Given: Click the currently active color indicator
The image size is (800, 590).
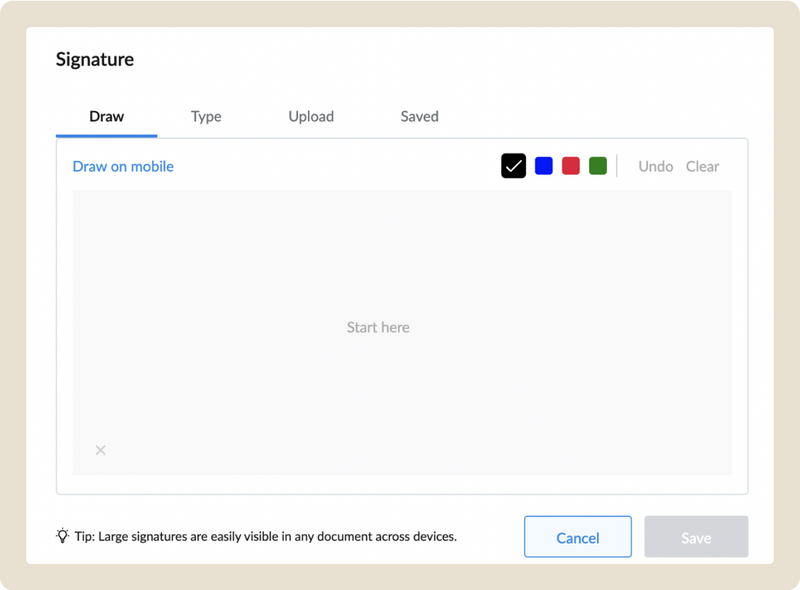Looking at the screenshot, I should (513, 164).
